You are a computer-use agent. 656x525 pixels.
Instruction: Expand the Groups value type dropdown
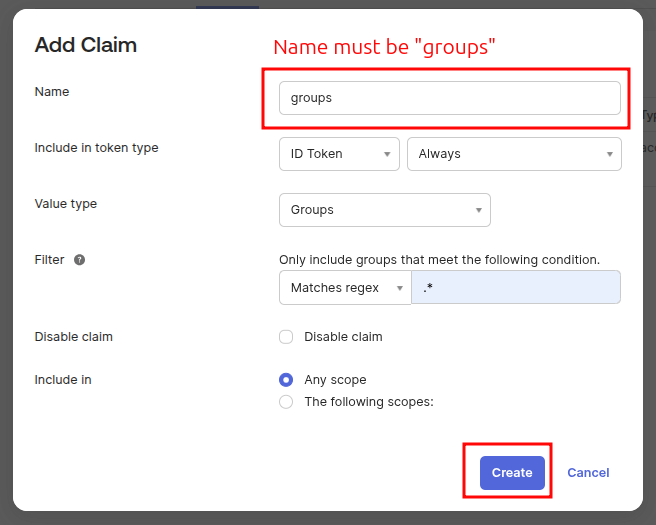(x=385, y=210)
